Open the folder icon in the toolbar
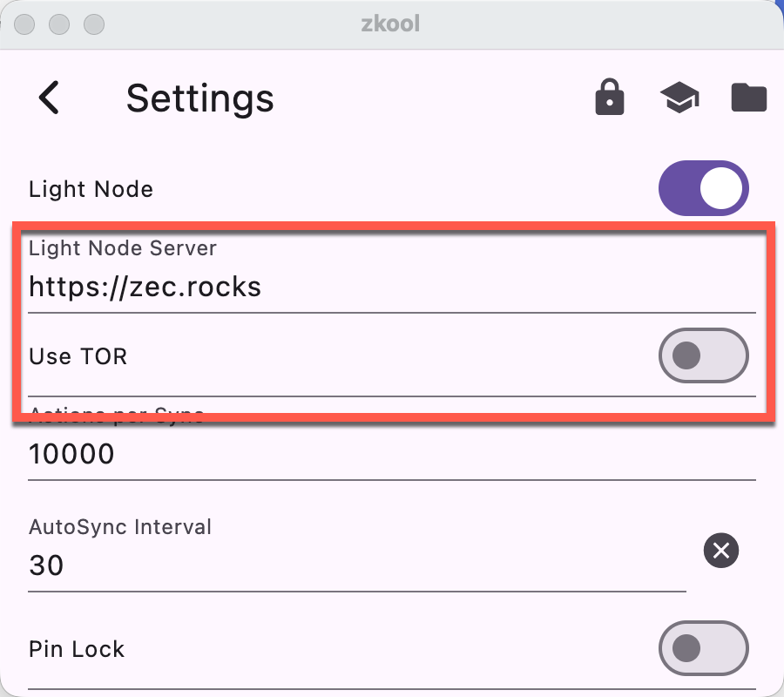The width and height of the screenshot is (784, 697). 749,98
